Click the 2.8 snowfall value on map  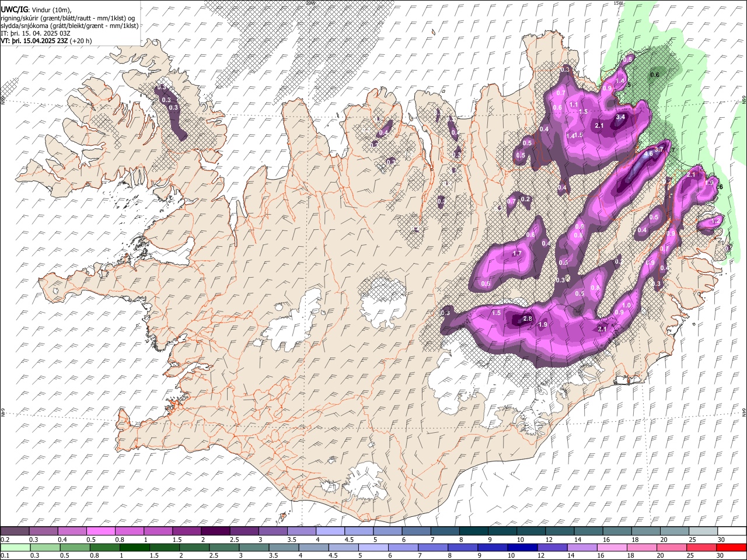click(527, 319)
